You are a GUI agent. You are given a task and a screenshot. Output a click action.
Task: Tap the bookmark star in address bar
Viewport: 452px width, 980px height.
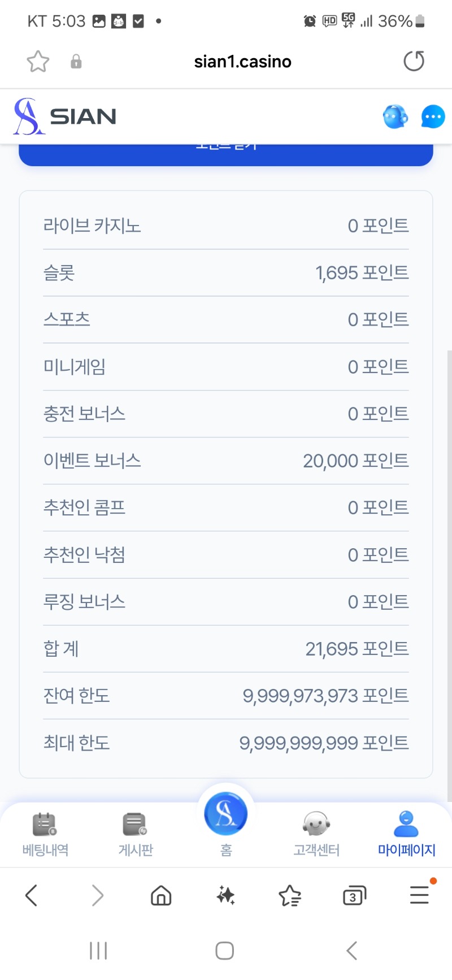pos(38,61)
